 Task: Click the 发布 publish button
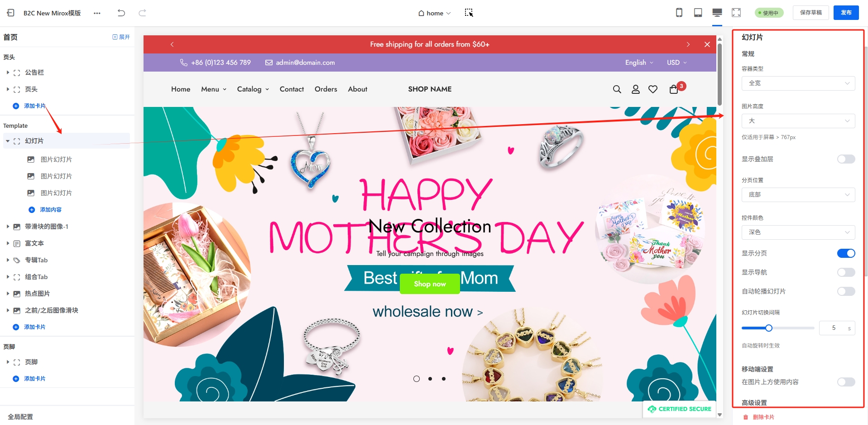point(846,13)
